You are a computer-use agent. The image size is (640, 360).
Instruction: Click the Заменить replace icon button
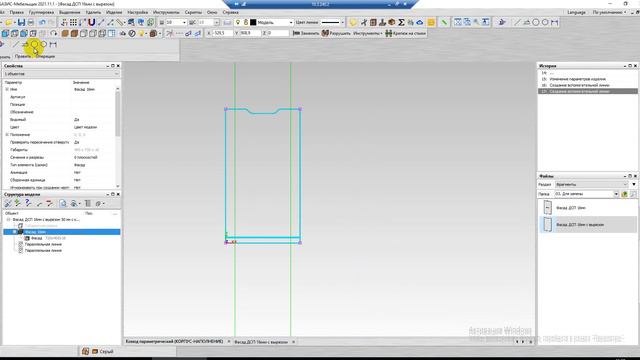296,33
